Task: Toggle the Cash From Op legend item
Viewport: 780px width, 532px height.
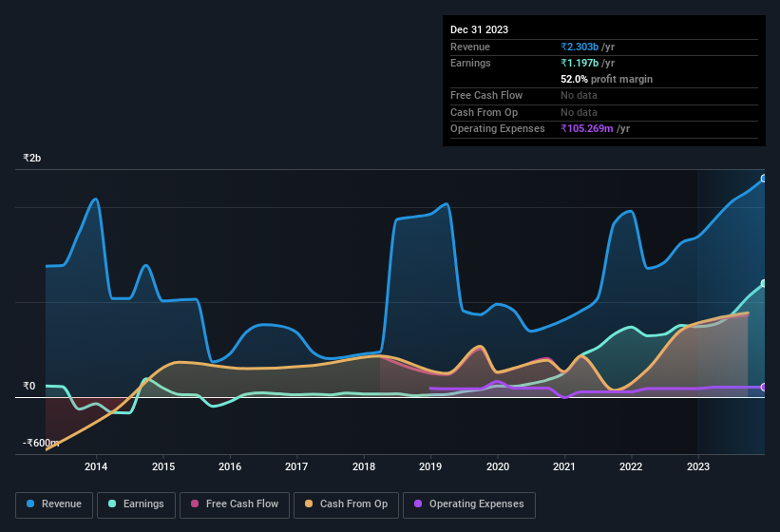Action: pos(345,504)
